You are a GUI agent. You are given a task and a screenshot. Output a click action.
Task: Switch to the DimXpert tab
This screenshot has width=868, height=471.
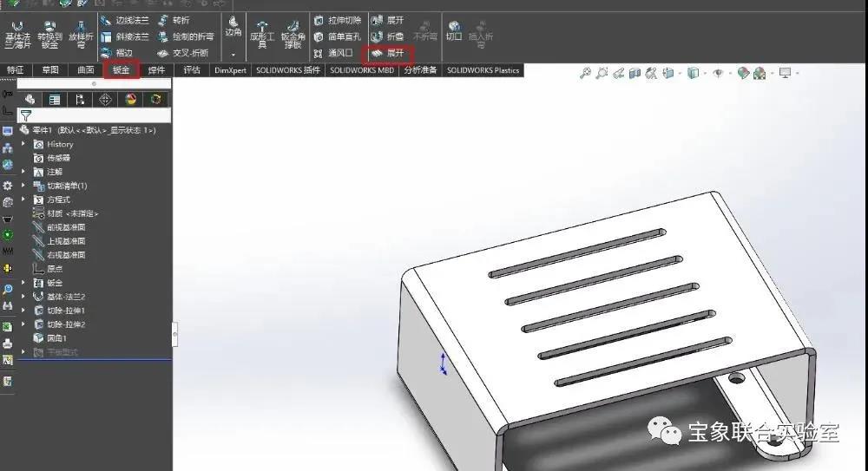(x=230, y=70)
